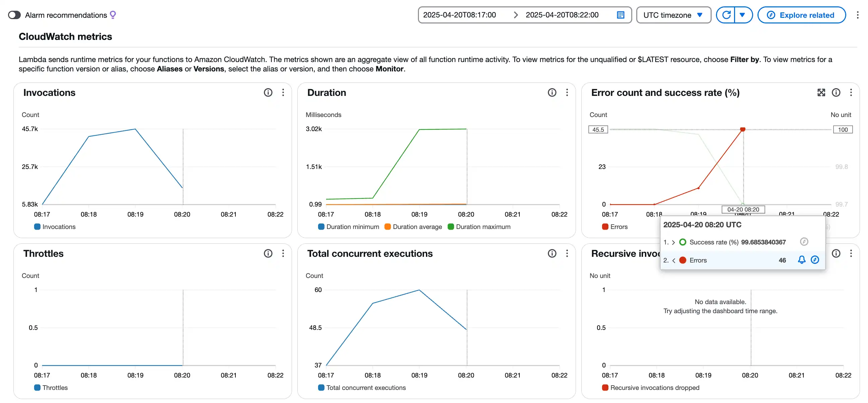Toggle the Alarm recommendations switch
The width and height of the screenshot is (868, 403).
click(x=14, y=15)
